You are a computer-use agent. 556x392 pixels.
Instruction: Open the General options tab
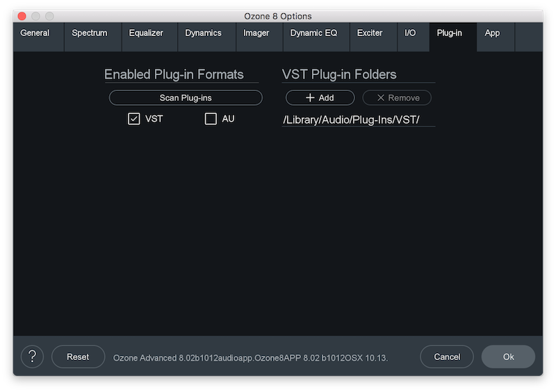click(39, 37)
